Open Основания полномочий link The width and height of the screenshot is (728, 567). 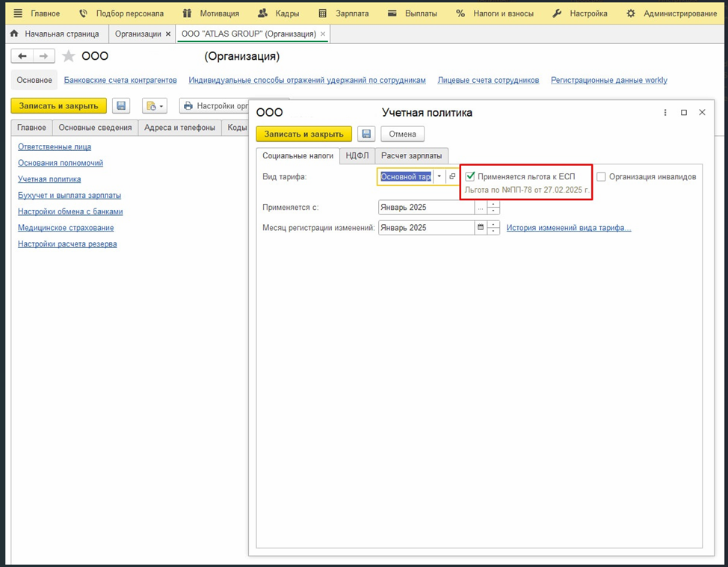[61, 163]
